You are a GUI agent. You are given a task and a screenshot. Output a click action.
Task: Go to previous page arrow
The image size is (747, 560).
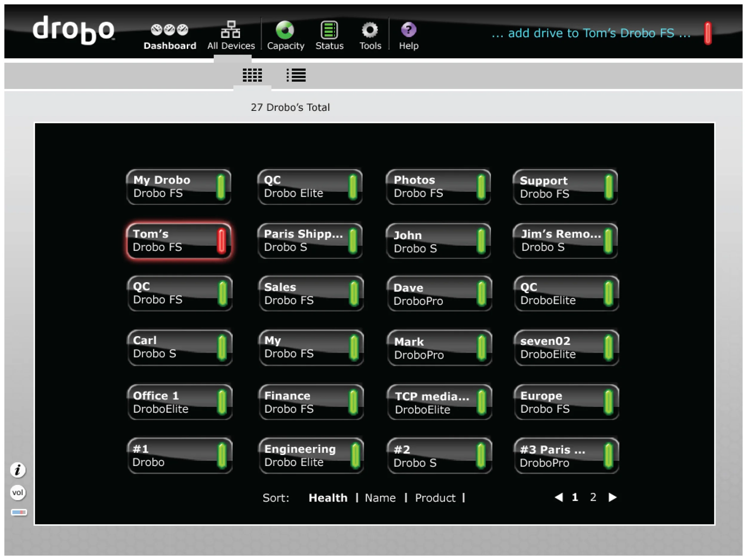tap(558, 497)
